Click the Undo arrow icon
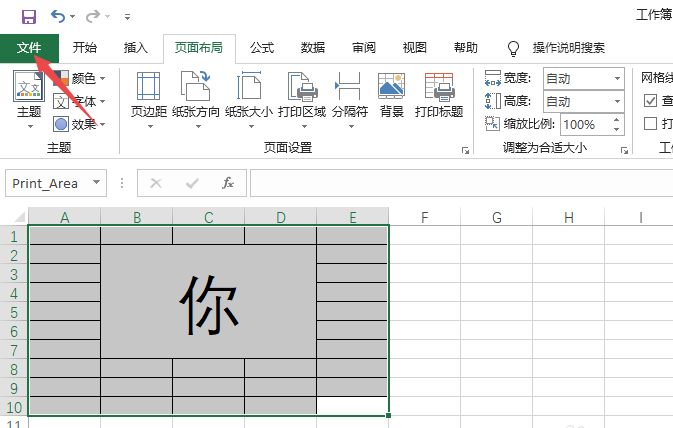The width and height of the screenshot is (673, 428). click(x=58, y=17)
